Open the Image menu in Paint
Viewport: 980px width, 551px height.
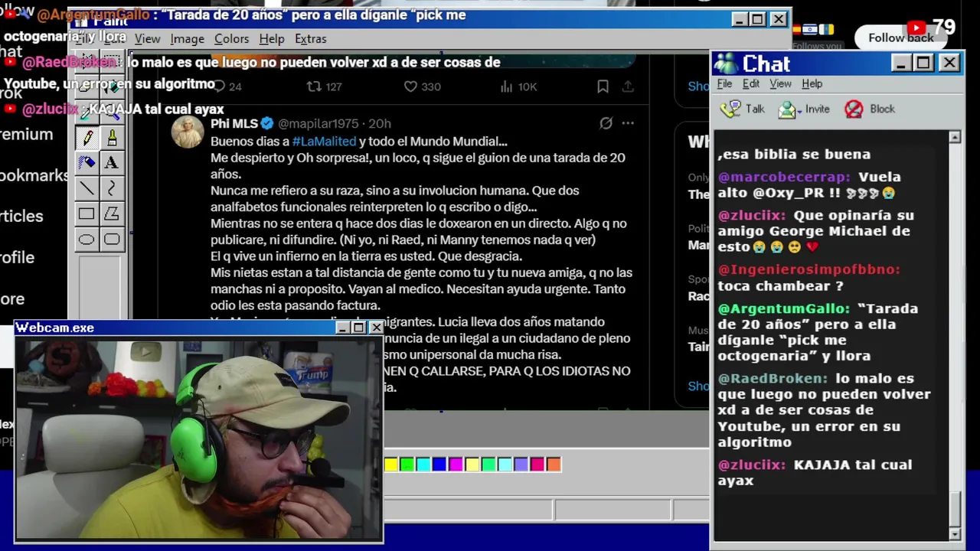(187, 38)
